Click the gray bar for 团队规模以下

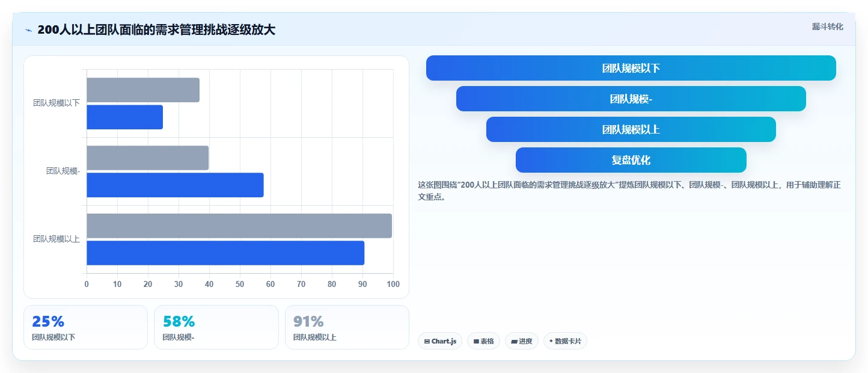(143, 90)
